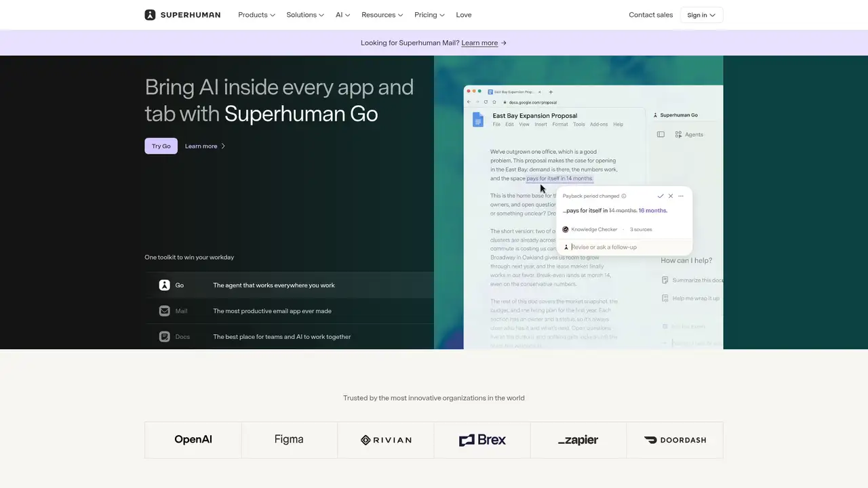Screen dimensions: 868x488
Task: Click the Rivian logo
Action: pos(386,440)
